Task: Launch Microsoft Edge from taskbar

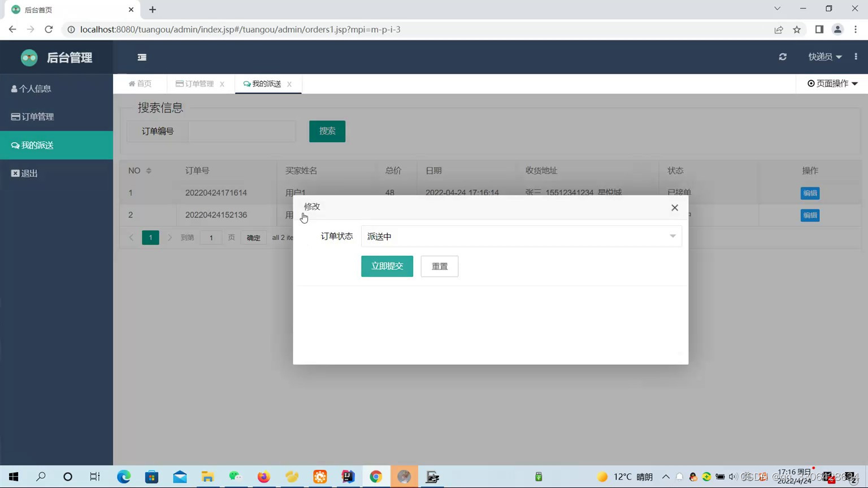Action: pos(123,477)
